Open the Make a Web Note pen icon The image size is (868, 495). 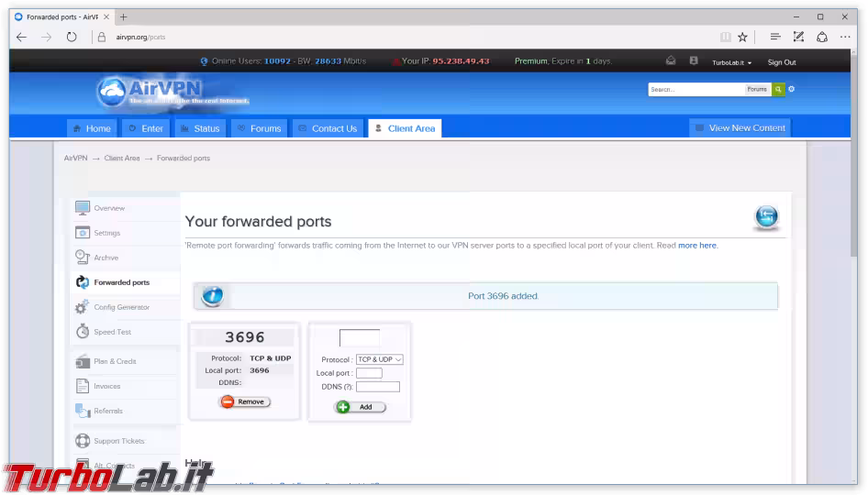tap(798, 37)
